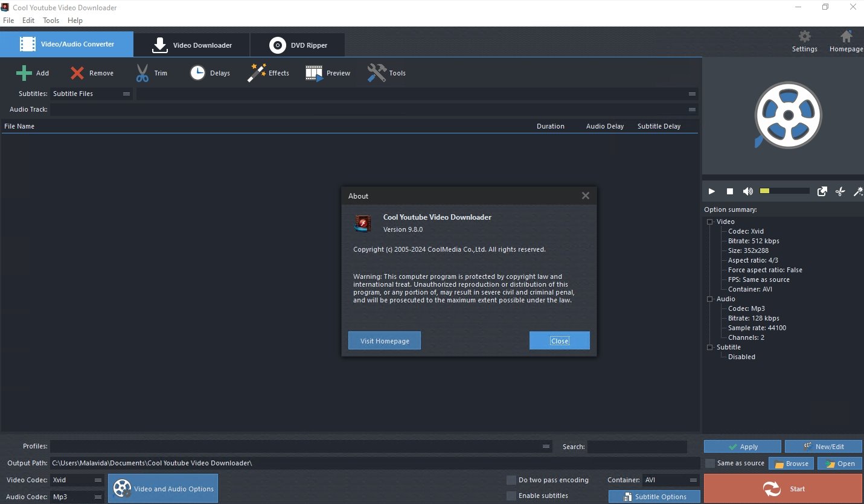This screenshot has width=864, height=504.
Task: Open the Video Codec Xvid dropdown
Action: 77,480
